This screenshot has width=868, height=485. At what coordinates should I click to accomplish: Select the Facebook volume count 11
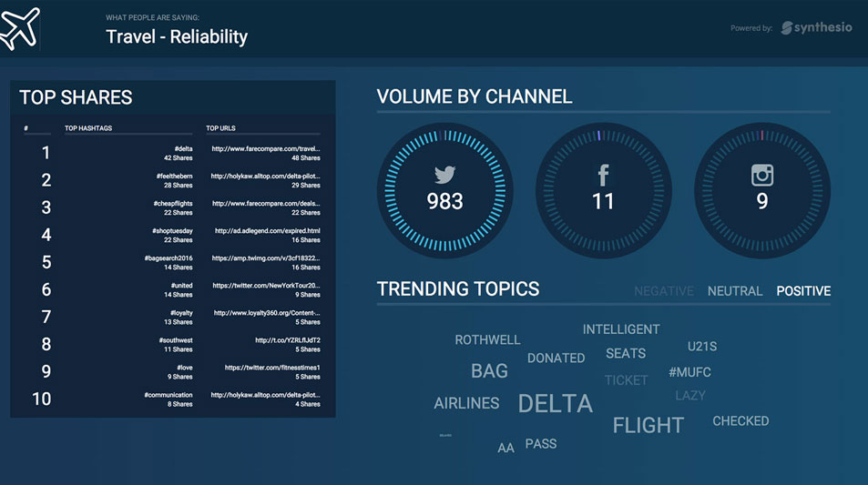(x=603, y=201)
